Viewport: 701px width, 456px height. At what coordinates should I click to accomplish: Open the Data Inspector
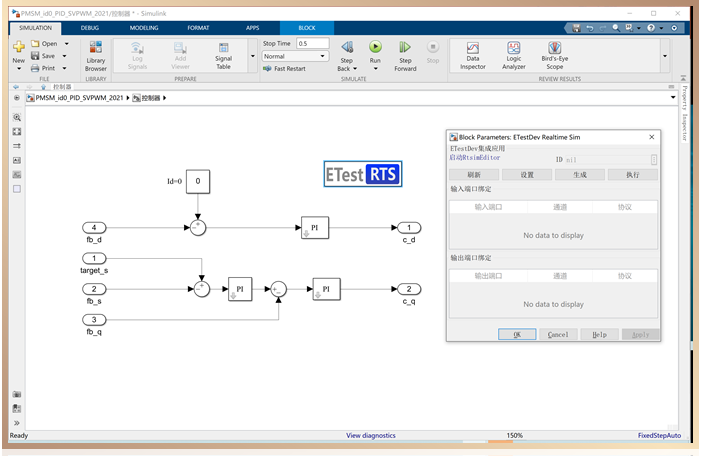[x=473, y=56]
